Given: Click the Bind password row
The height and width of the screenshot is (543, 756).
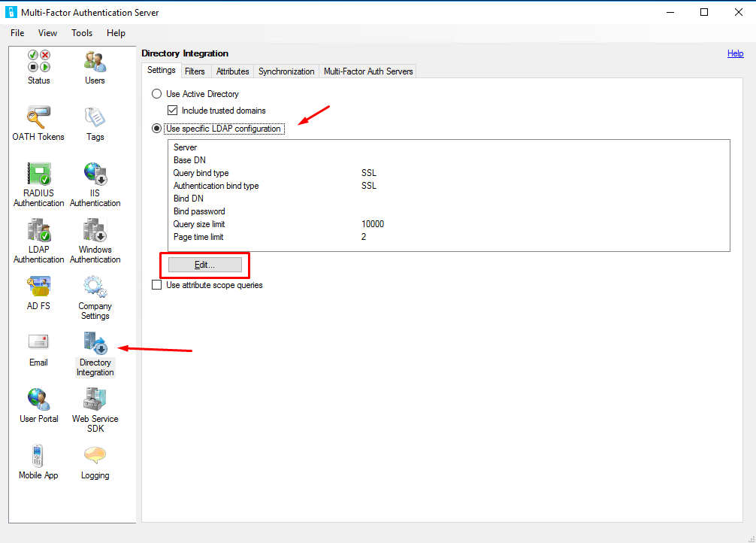Looking at the screenshot, I should click(449, 211).
